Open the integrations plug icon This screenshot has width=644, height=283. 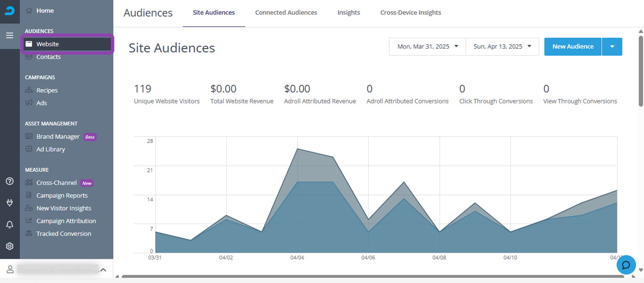click(x=9, y=203)
